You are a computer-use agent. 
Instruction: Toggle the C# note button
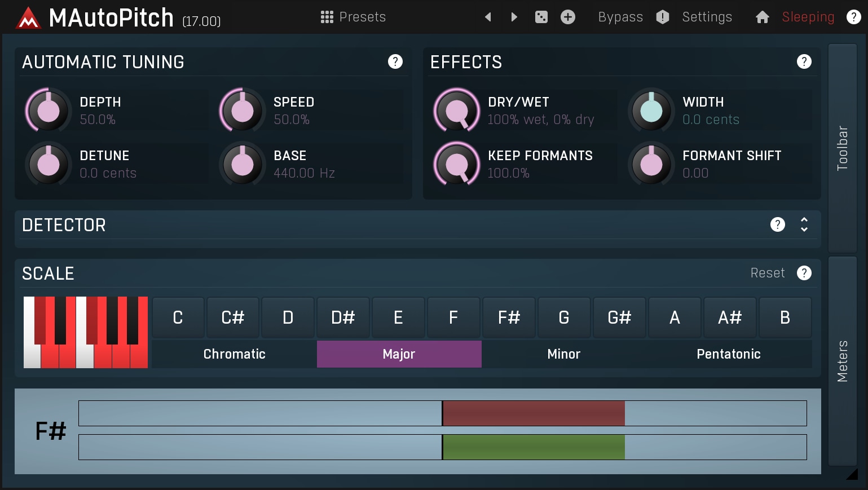(232, 318)
